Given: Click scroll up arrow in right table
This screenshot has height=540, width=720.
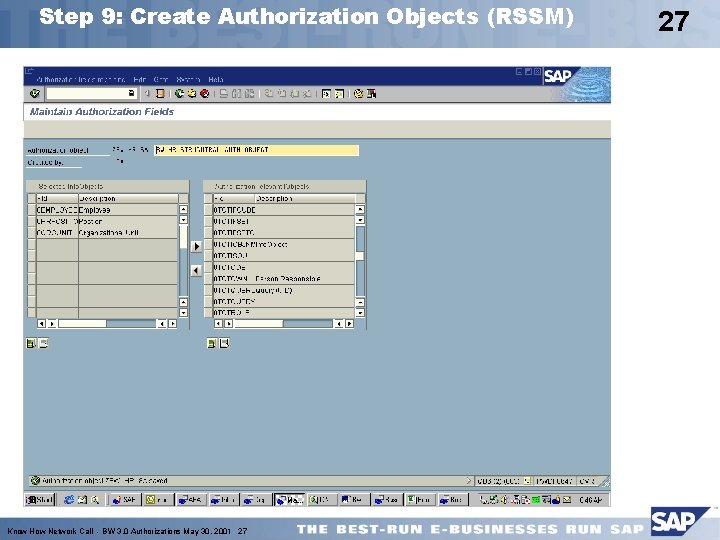Looking at the screenshot, I should (360, 209).
